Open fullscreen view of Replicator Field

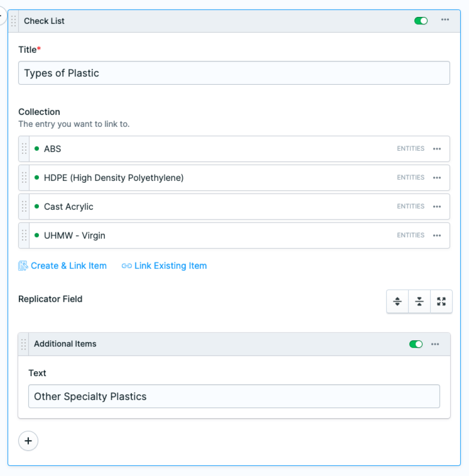pos(441,301)
